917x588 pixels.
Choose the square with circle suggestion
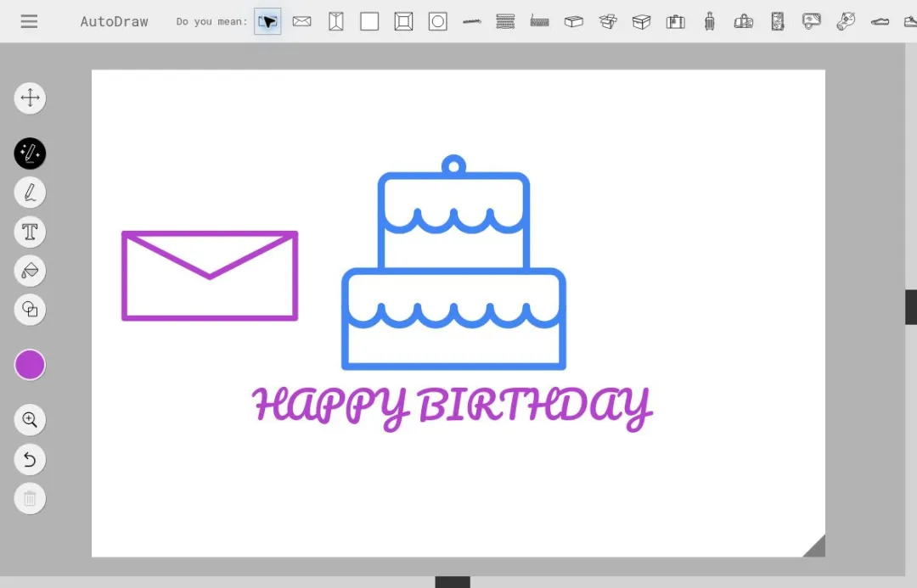437,21
